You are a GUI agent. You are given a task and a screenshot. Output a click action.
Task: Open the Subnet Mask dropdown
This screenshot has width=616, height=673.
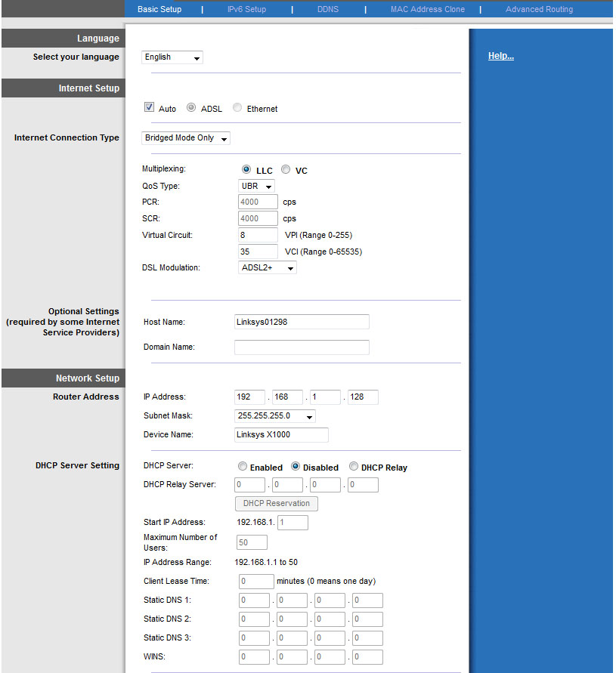click(275, 416)
